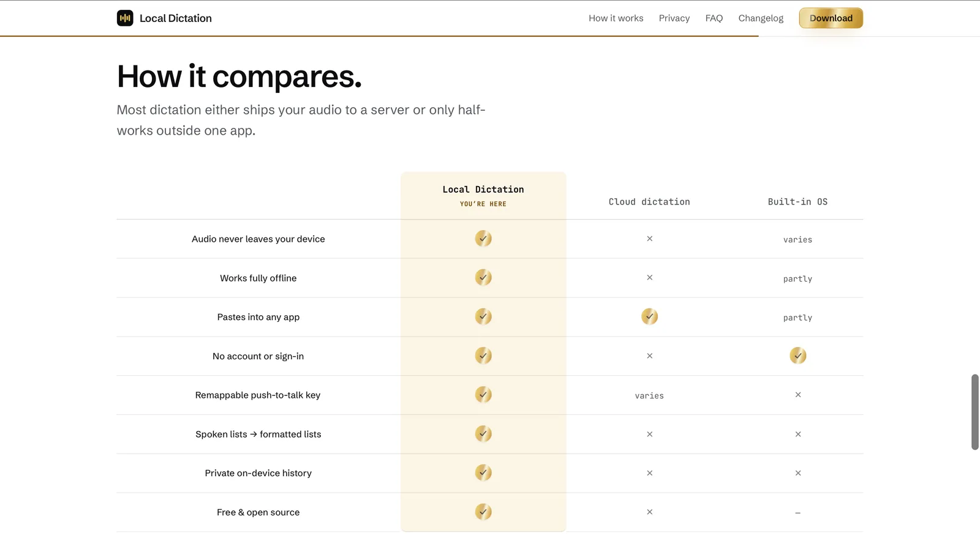Click the Cloud dictation cross for Free & open source
This screenshot has width=980, height=560.
[x=649, y=512]
